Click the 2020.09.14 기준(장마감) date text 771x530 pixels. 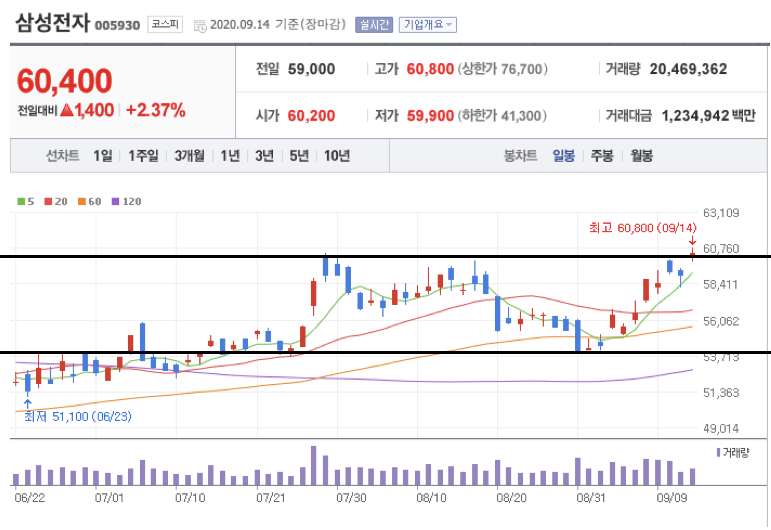point(278,25)
